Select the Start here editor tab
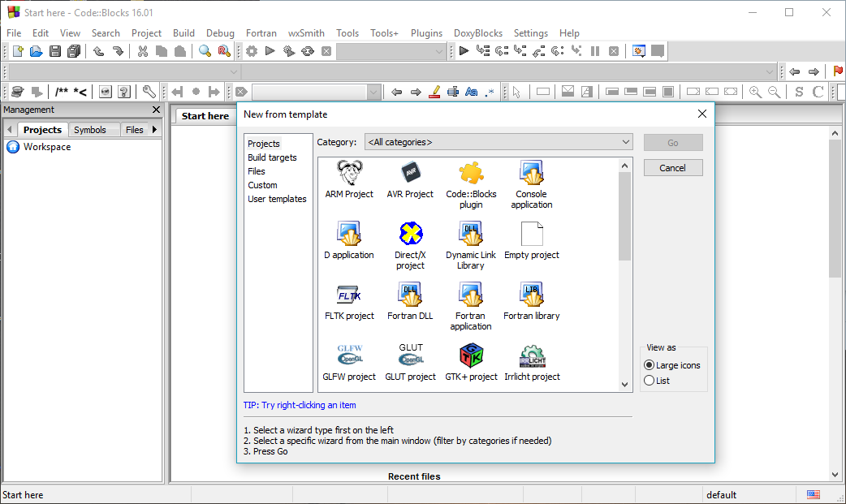The width and height of the screenshot is (846, 504). [x=205, y=116]
